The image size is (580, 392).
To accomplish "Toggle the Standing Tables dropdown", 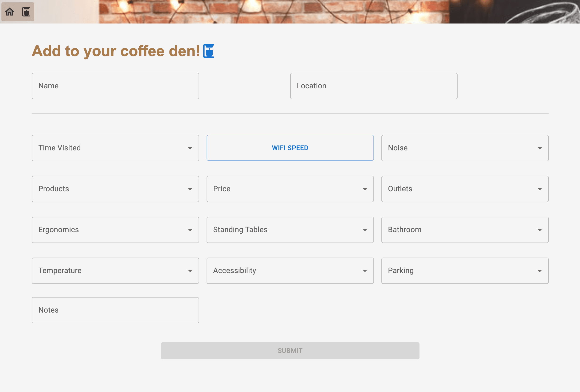I will [x=290, y=230].
